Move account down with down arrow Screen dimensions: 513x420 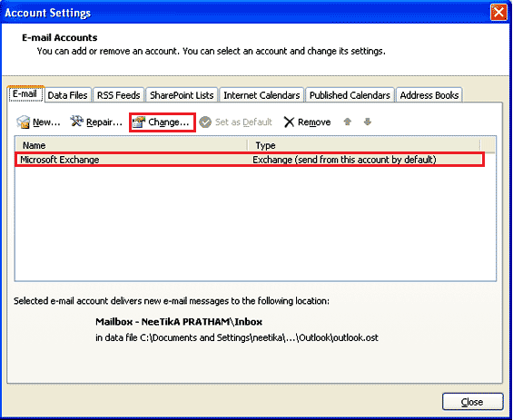[368, 122]
